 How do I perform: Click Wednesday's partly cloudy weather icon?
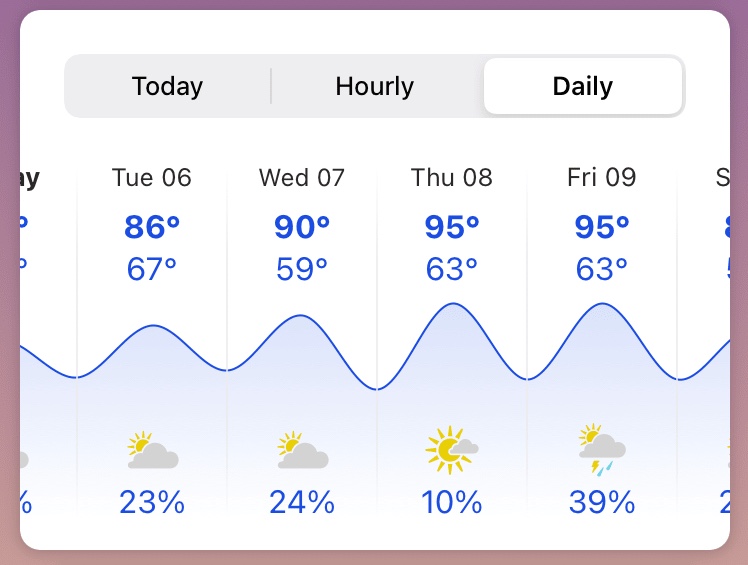click(302, 451)
